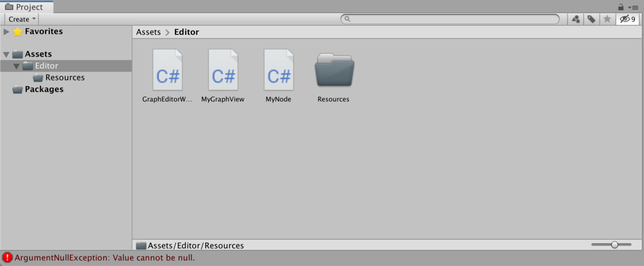Click Assets in the breadcrumb path
The width and height of the screenshot is (644, 266).
click(x=149, y=32)
